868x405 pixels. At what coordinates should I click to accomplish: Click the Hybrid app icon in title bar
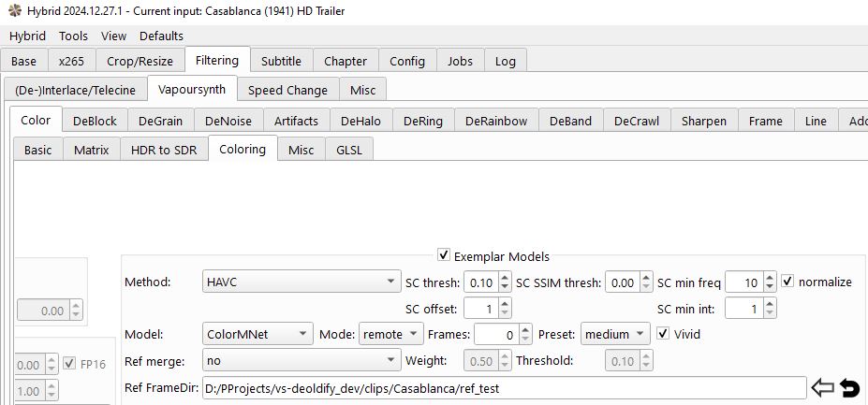(x=13, y=11)
